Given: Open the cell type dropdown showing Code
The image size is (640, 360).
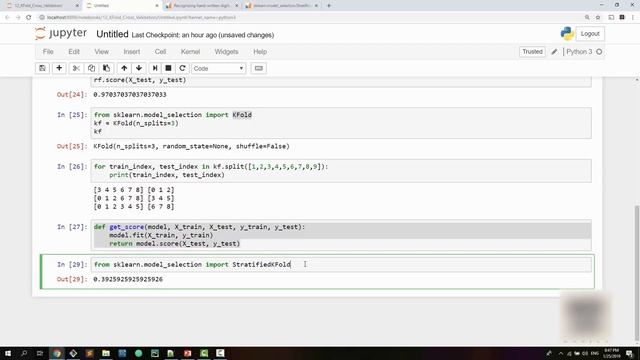Looking at the screenshot, I should pos(218,68).
